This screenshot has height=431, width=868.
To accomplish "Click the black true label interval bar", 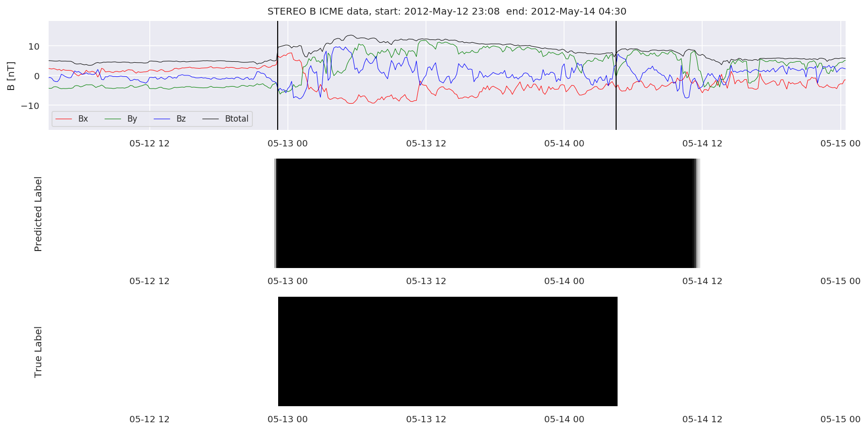I will [x=448, y=351].
